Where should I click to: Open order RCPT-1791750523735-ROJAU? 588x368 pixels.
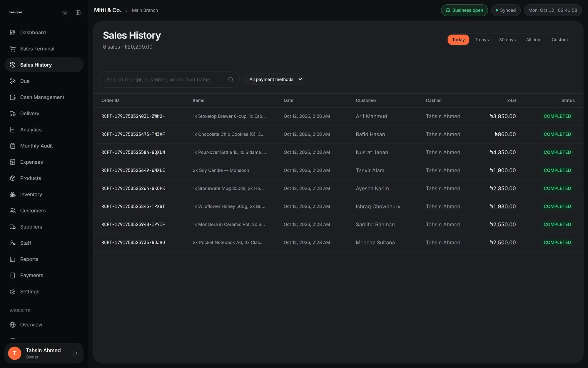(x=338, y=242)
